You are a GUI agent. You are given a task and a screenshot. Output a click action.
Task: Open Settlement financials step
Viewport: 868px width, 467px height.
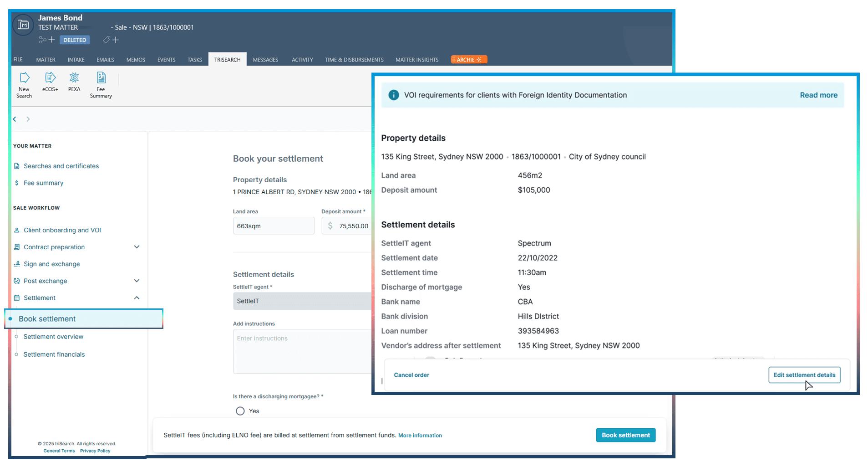click(54, 354)
